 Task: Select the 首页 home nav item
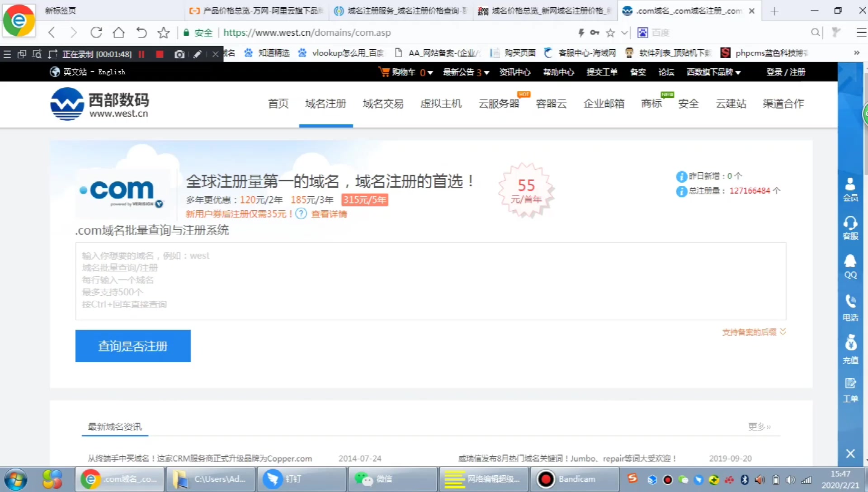(278, 104)
